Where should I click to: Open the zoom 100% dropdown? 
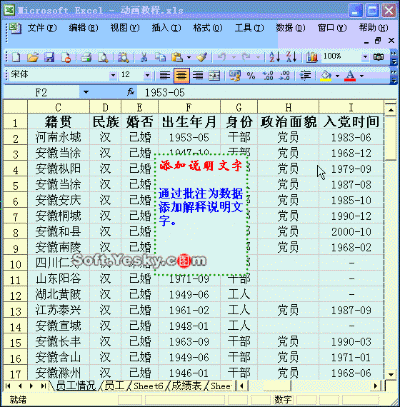[365, 57]
